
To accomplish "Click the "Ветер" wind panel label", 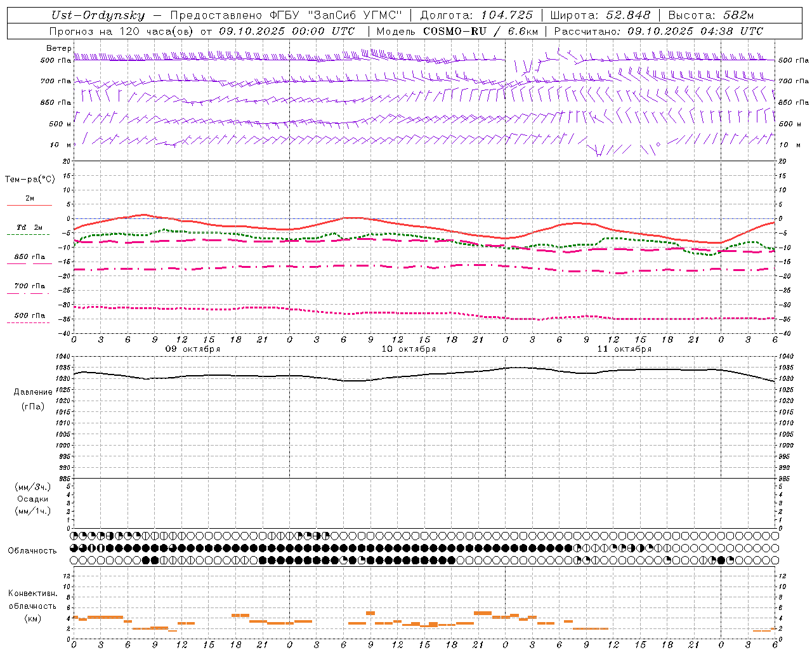I will 58,48.
